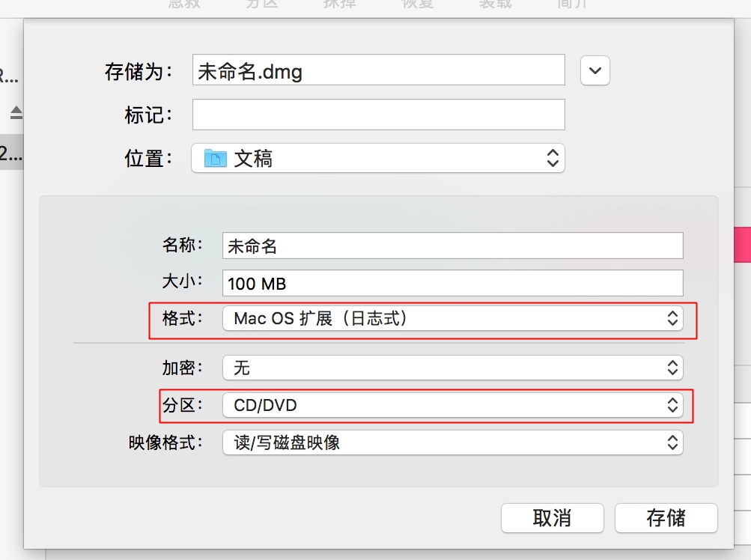Select the sidebar disk starting with R
This screenshot has height=560, width=751.
point(7,76)
